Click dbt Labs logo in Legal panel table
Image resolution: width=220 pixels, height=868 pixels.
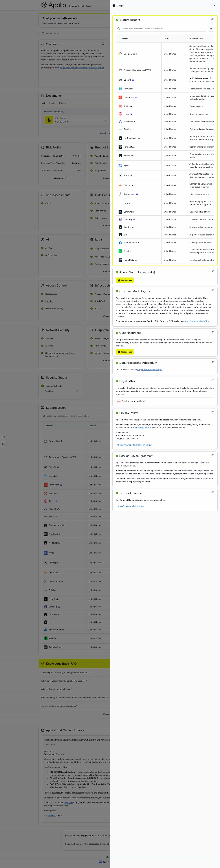point(120,106)
